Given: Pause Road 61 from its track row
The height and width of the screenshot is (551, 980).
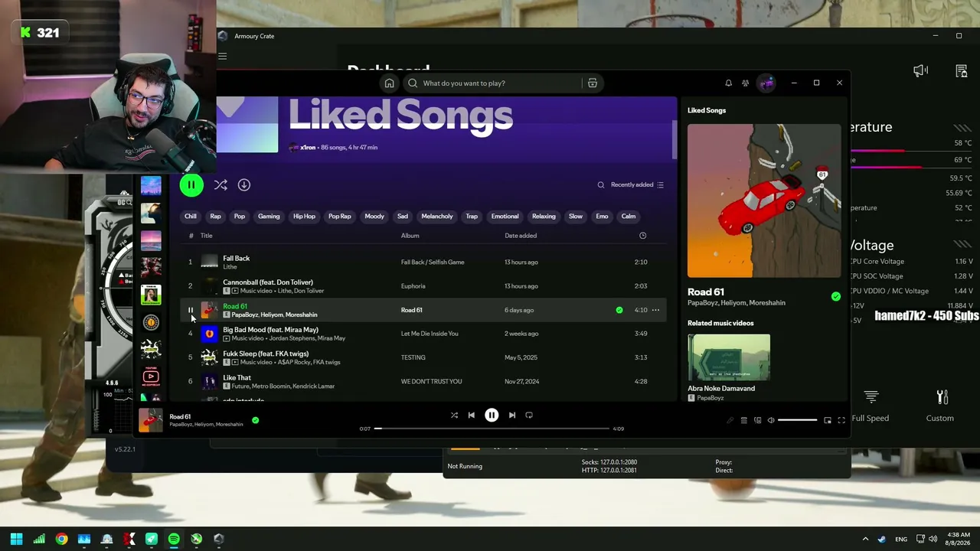Looking at the screenshot, I should [x=191, y=310].
